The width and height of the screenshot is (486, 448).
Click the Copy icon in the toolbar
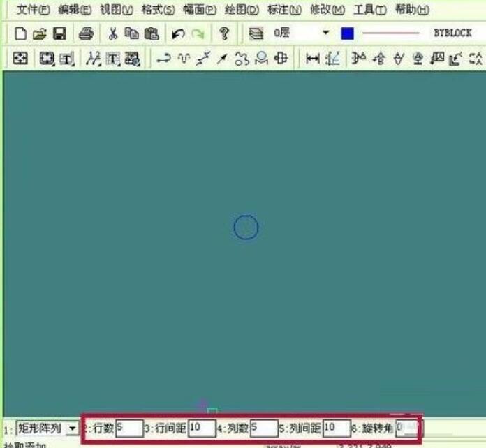132,33
